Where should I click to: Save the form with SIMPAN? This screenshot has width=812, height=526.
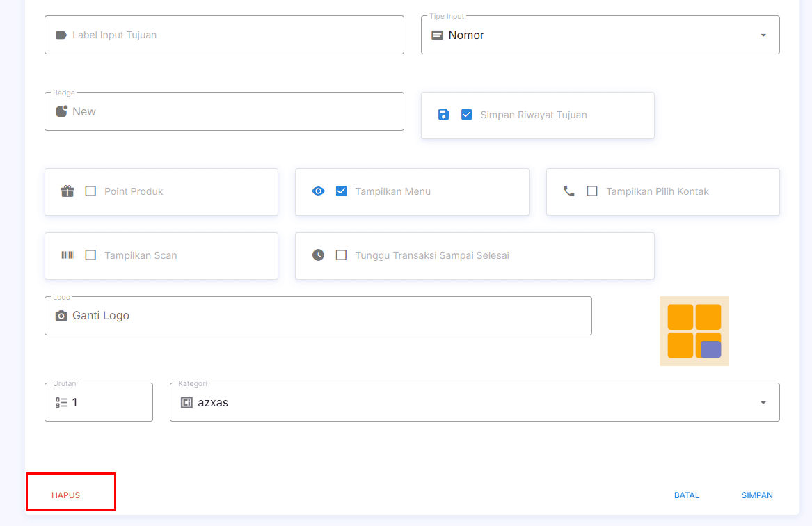(757, 495)
